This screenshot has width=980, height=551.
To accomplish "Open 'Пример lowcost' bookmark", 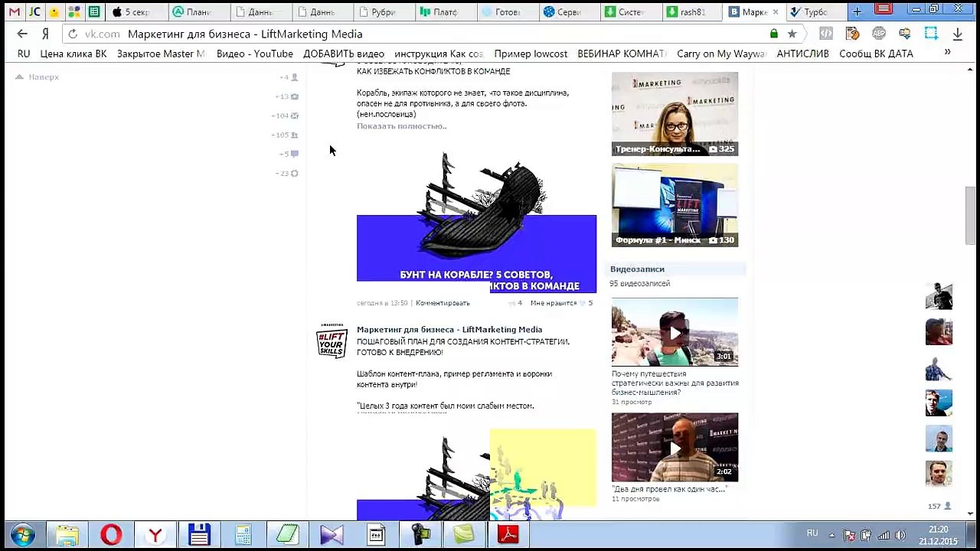I will (531, 54).
